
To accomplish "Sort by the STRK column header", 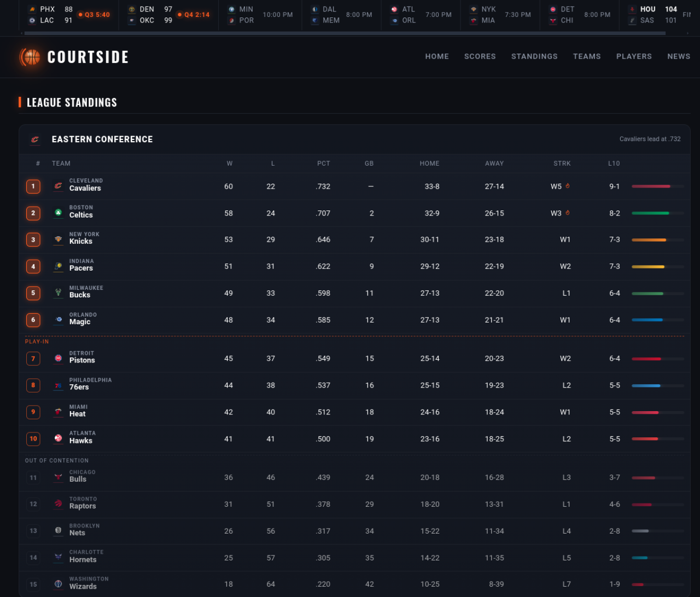I will [x=562, y=163].
